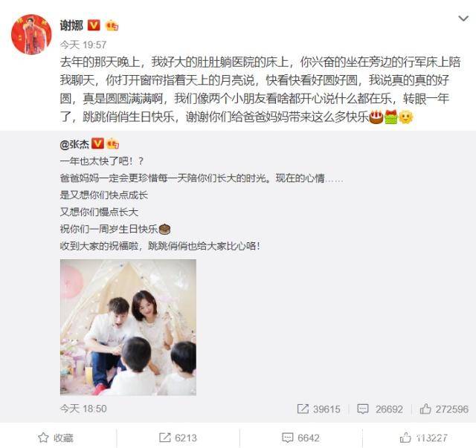Image resolution: width=476 pixels, height=448 pixels.
Task: Click the gift box emoji in 谢娜's post
Action: pyautogui.click(x=390, y=117)
